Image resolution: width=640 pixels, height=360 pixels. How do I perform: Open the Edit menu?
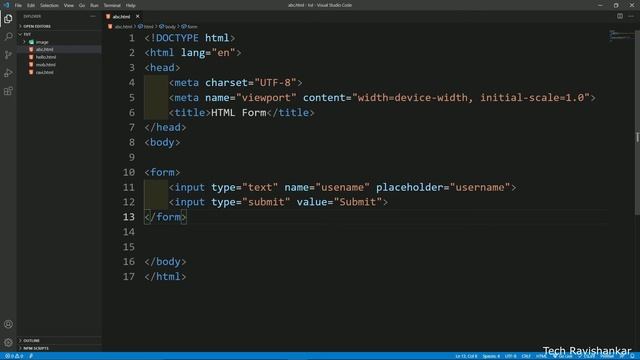tap(31, 5)
